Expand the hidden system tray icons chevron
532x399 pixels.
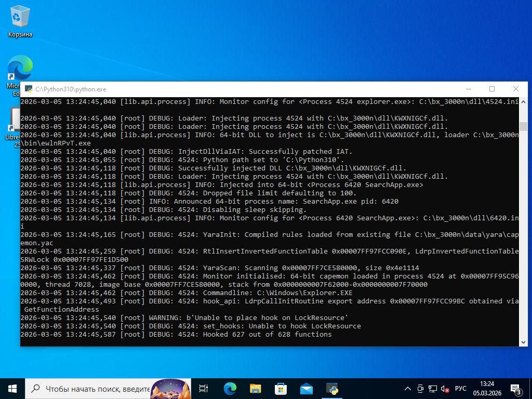tap(408, 389)
